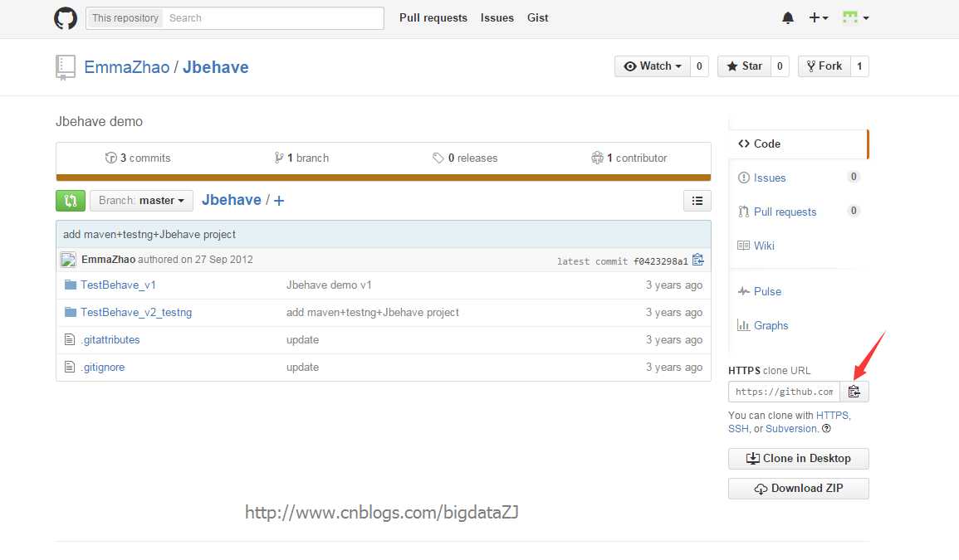Open the Jbehave repository title link
959x560 pixels.
coord(215,67)
